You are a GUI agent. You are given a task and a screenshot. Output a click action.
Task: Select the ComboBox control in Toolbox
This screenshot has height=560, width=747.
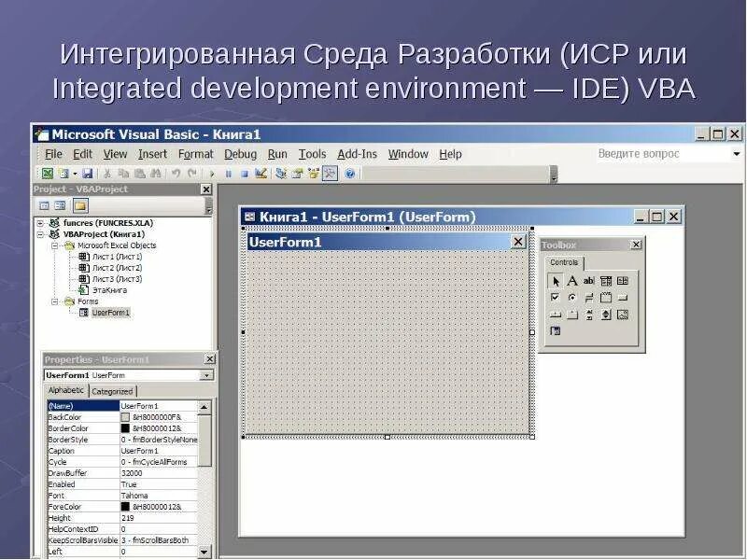[x=606, y=281]
